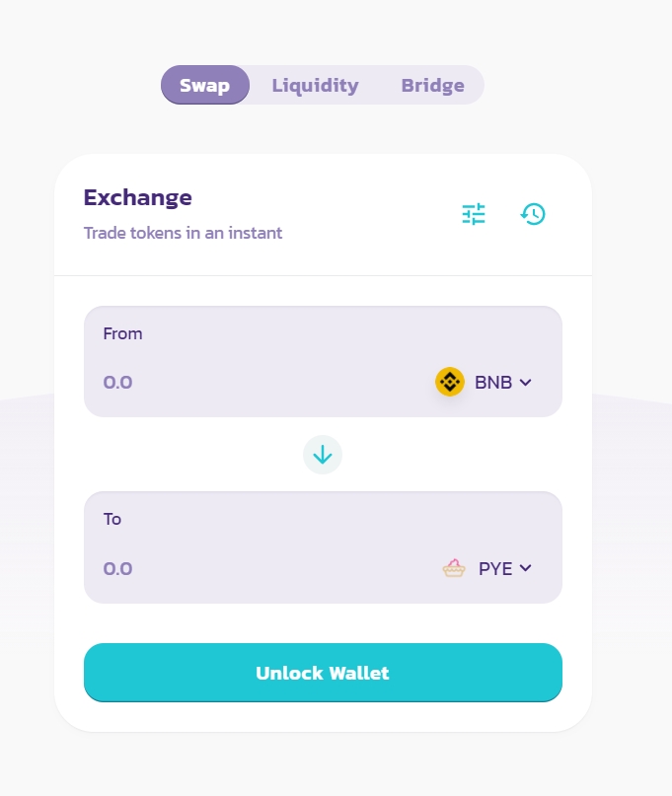Click the To label text
This screenshot has height=796, width=672.
point(112,519)
